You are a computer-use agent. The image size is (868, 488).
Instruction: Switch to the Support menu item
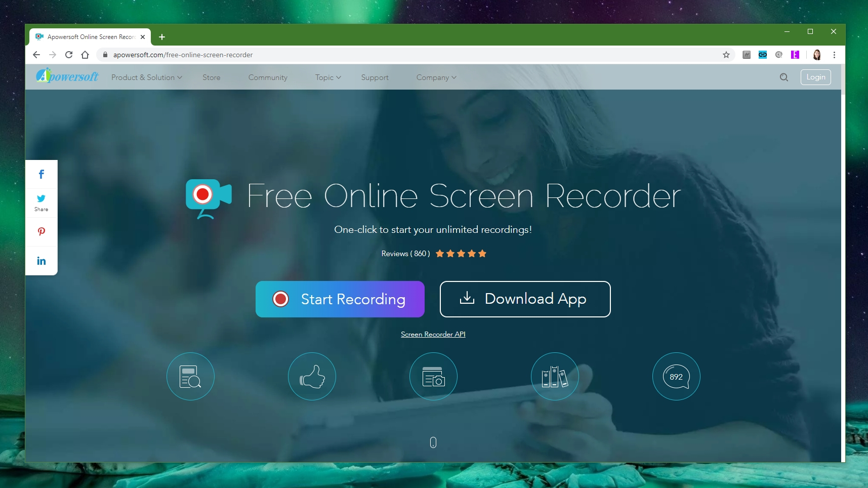[x=375, y=77]
